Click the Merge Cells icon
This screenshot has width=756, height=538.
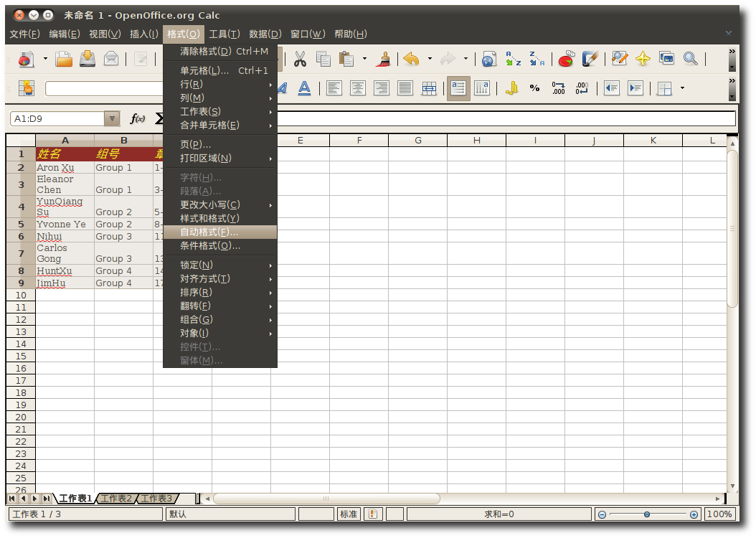click(x=429, y=88)
